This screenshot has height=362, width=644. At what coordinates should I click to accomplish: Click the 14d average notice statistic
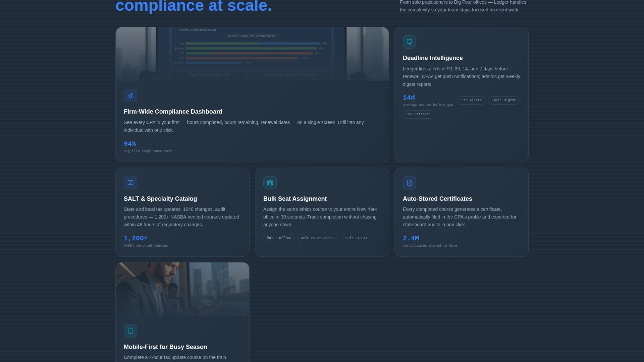[409, 98]
